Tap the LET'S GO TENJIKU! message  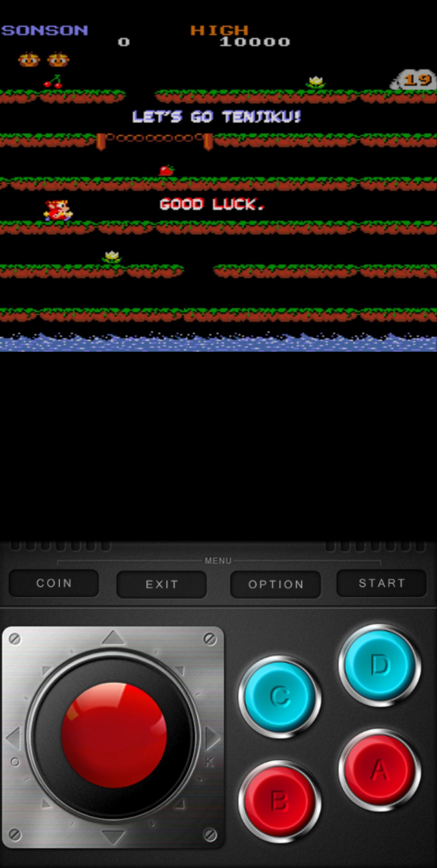click(x=216, y=117)
